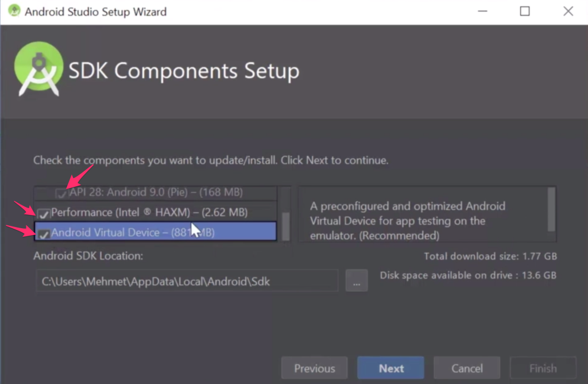Click the Total download size: 1.77 GB text
Image resolution: width=588 pixels, height=384 pixels.
click(490, 256)
